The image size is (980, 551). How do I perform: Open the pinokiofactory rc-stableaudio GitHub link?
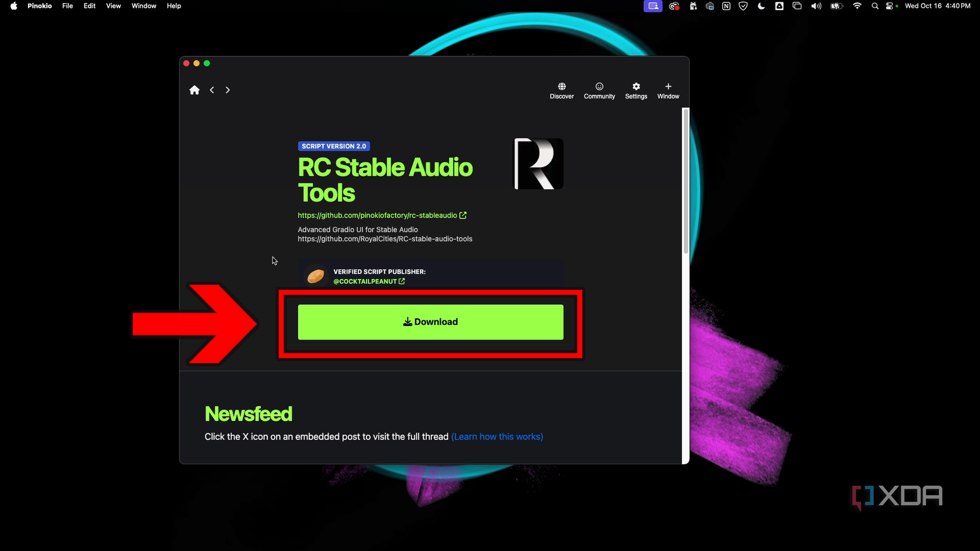(x=382, y=216)
